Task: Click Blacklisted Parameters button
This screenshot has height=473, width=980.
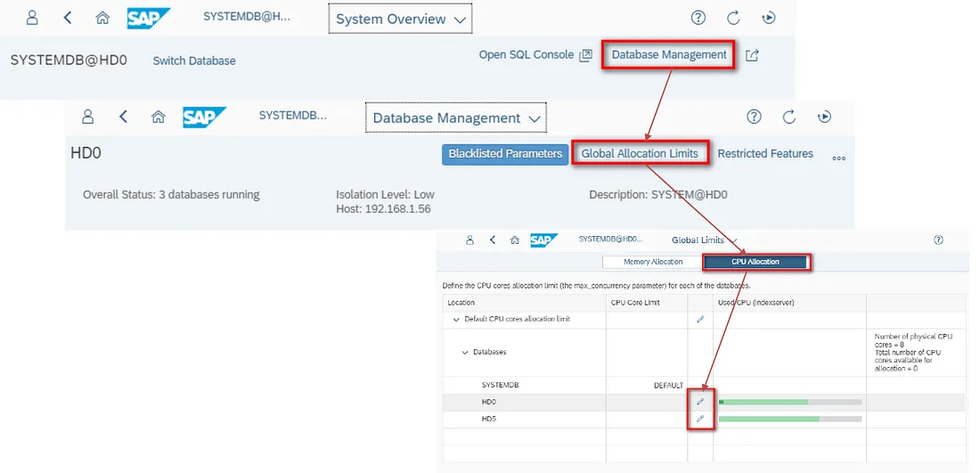Action: [x=505, y=154]
